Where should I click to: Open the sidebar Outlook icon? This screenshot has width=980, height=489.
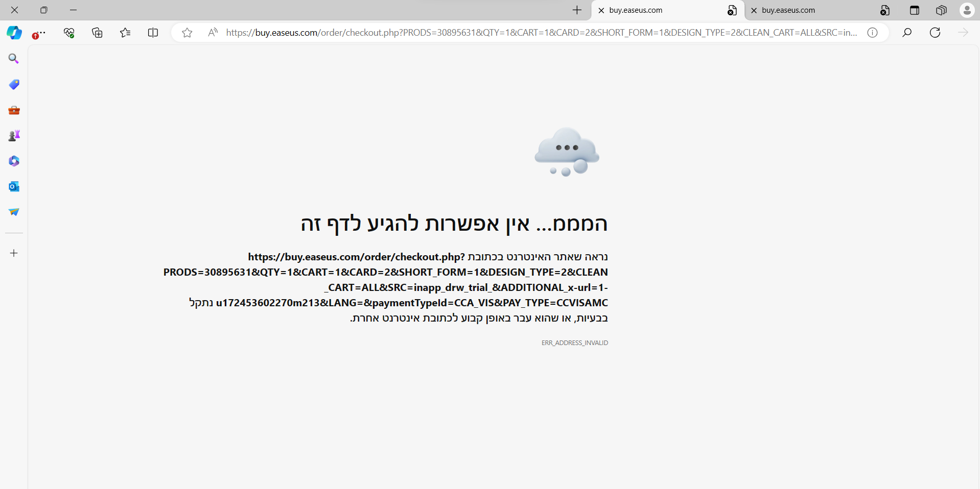[14, 186]
